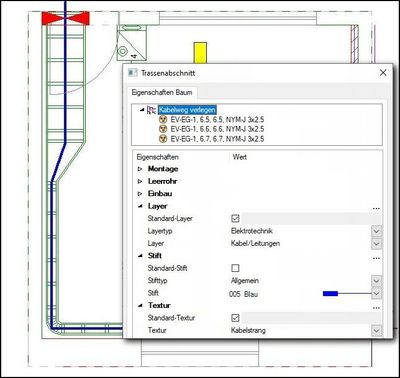The image size is (400, 378).
Task: Toggle the Standard-Layer checkbox
Action: (x=235, y=218)
